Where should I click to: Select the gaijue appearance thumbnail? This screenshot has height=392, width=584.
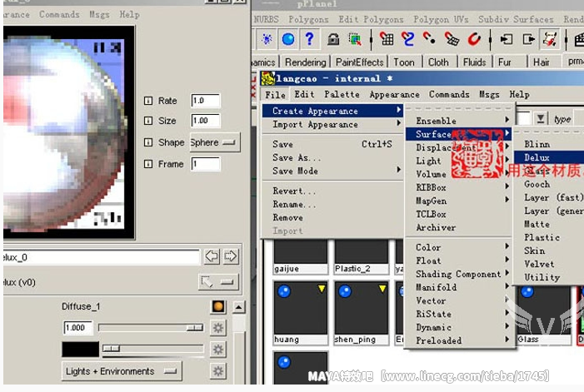pyautogui.click(x=301, y=256)
